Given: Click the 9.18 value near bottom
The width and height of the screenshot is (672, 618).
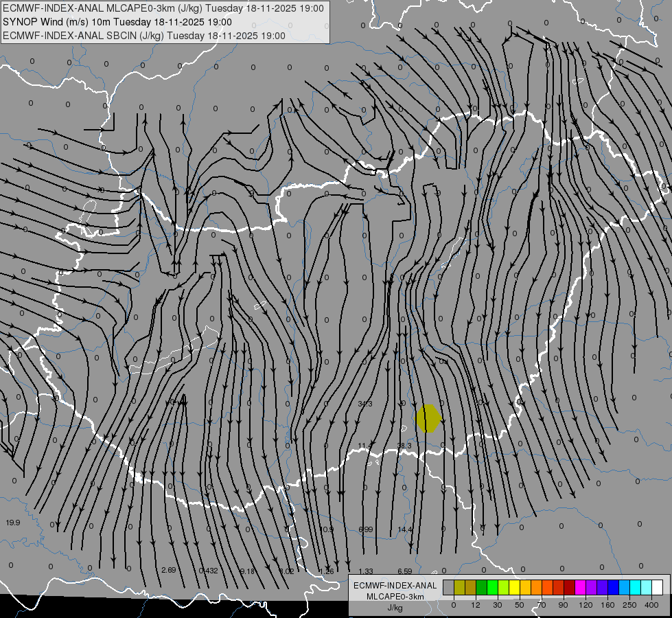Looking at the screenshot, I should tap(248, 571).
